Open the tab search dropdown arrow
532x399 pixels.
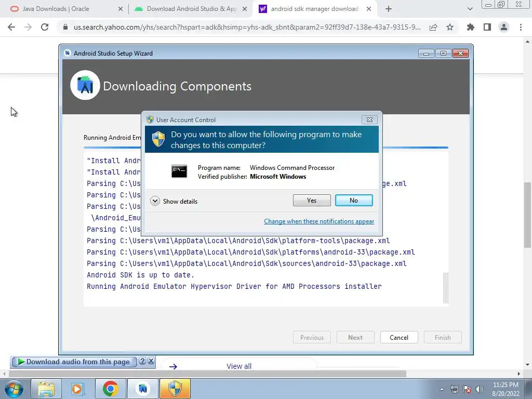pyautogui.click(x=470, y=9)
